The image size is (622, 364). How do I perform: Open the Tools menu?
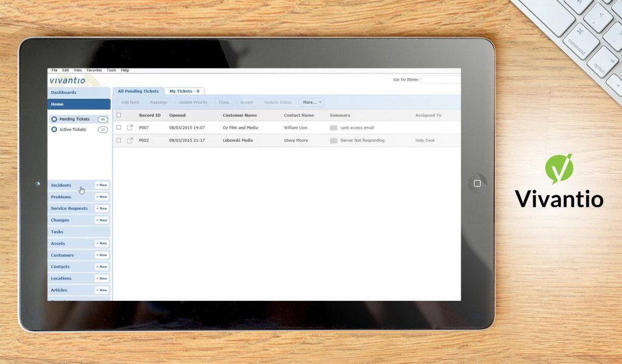point(111,70)
